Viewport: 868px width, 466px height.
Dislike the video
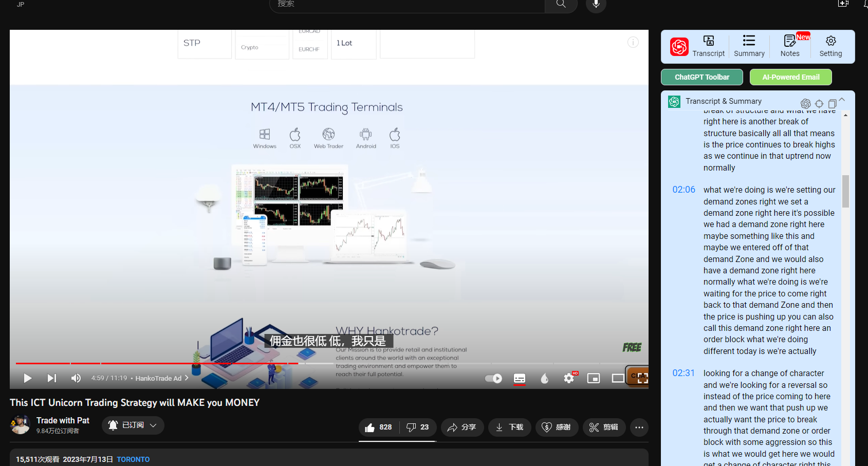pyautogui.click(x=418, y=427)
